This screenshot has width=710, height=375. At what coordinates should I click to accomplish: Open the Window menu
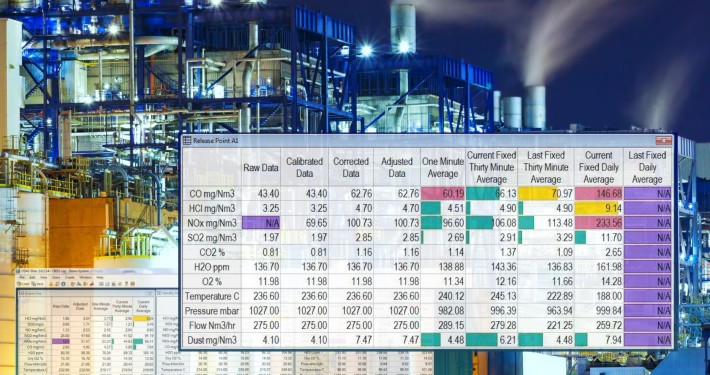pos(85,277)
